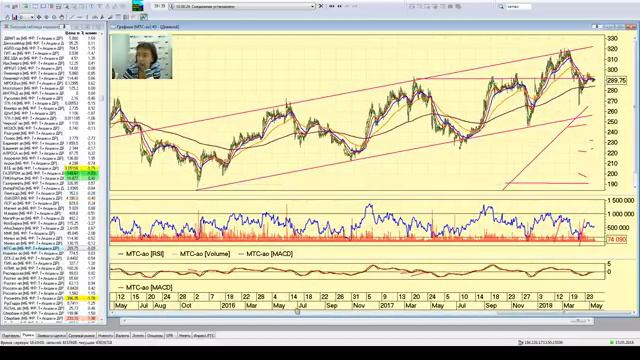Open the Индекс РТС tab
This screenshot has width=640, height=360.
point(204,336)
